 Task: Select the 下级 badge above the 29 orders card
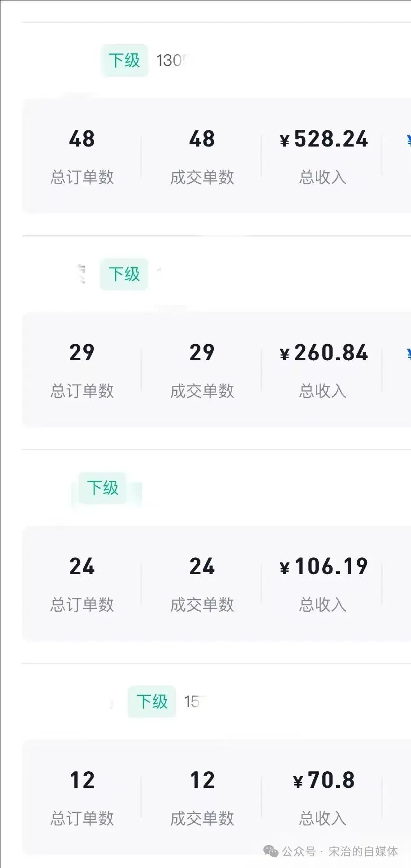[124, 274]
